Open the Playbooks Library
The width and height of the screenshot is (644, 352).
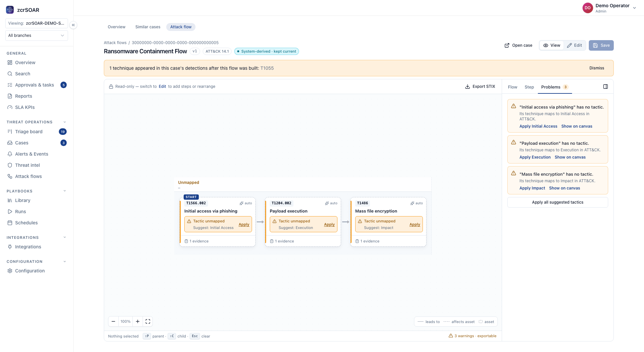tap(36, 200)
